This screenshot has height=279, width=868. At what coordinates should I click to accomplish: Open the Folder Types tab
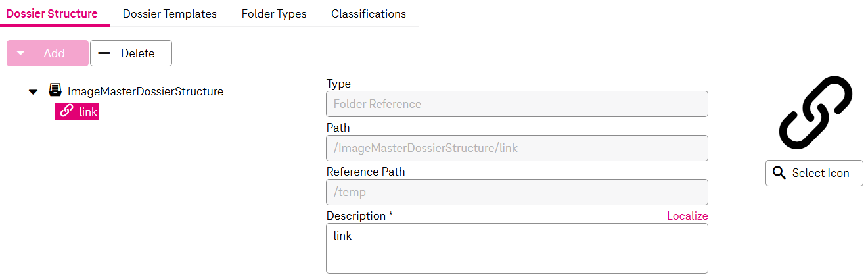274,14
